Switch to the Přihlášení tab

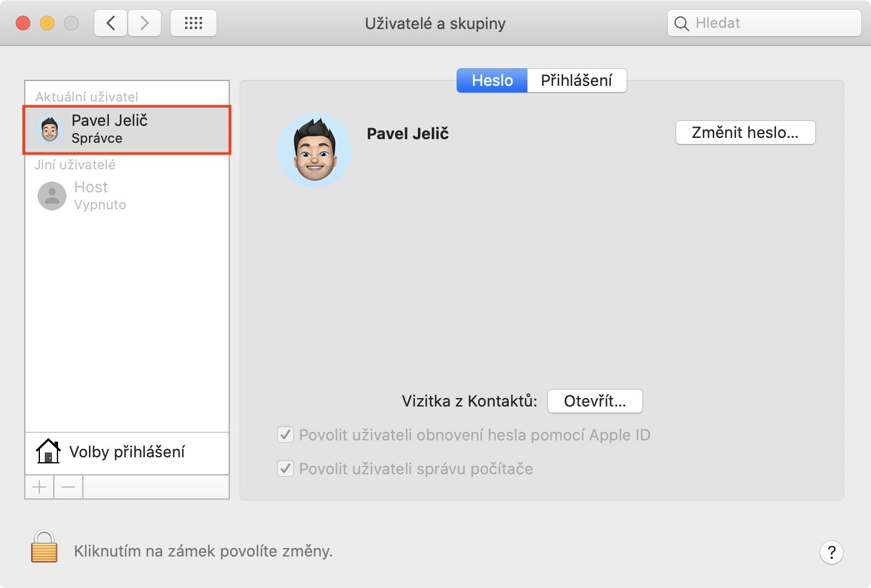pyautogui.click(x=576, y=80)
